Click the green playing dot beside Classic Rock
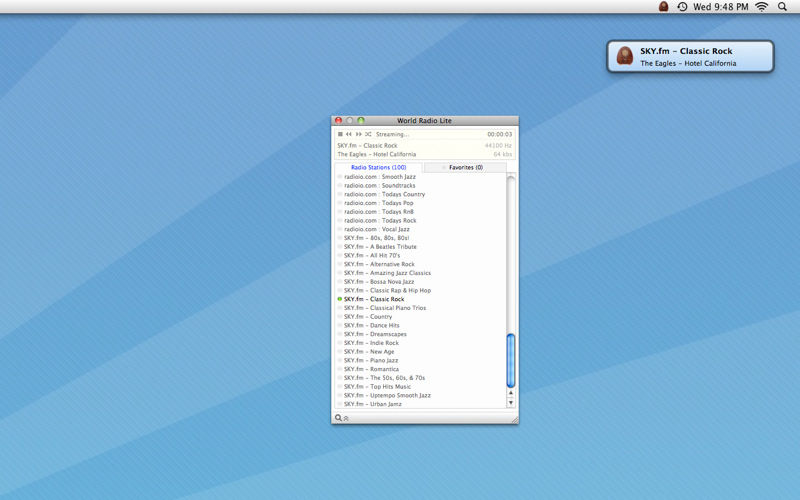This screenshot has width=800, height=500. click(x=340, y=299)
